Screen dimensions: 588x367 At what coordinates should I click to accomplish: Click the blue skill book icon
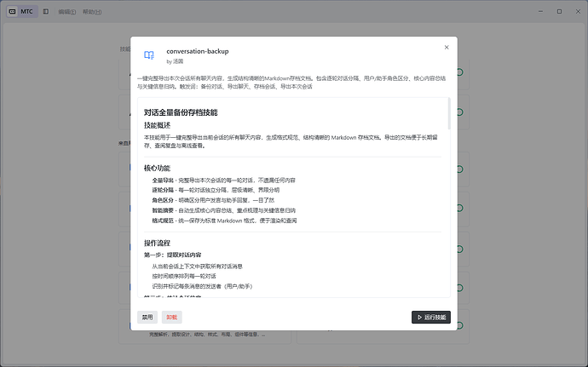pyautogui.click(x=149, y=55)
